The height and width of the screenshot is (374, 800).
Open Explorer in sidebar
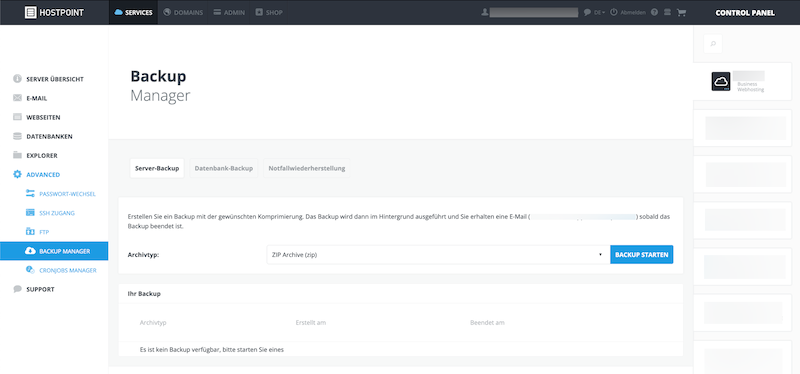click(42, 156)
